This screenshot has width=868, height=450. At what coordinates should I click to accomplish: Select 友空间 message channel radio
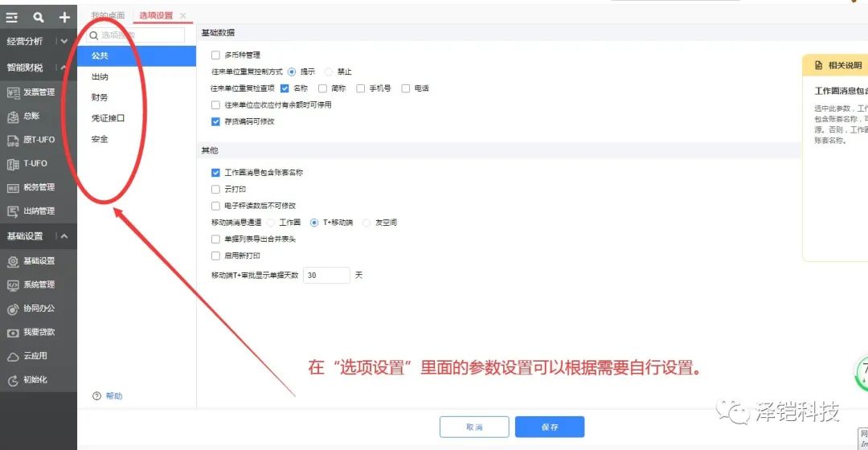(366, 223)
